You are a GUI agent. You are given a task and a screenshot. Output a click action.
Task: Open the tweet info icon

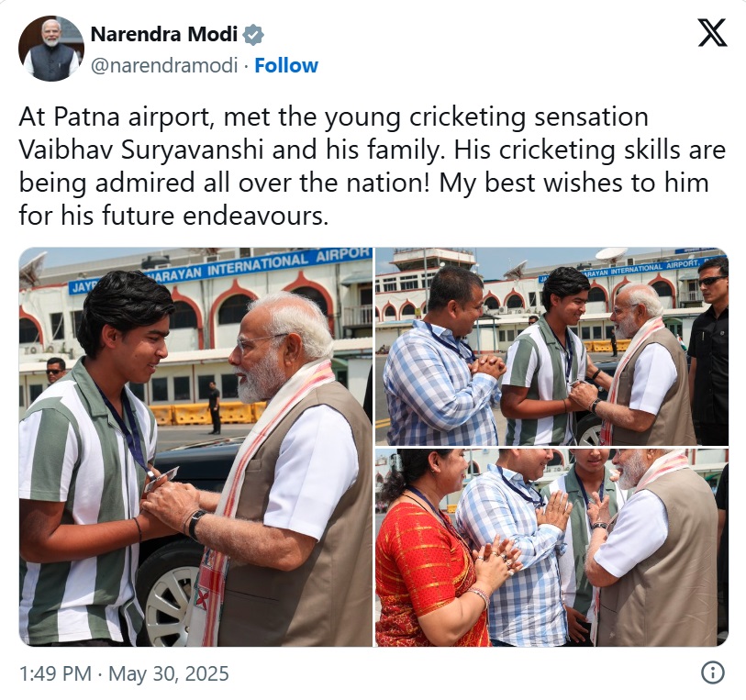point(712,673)
